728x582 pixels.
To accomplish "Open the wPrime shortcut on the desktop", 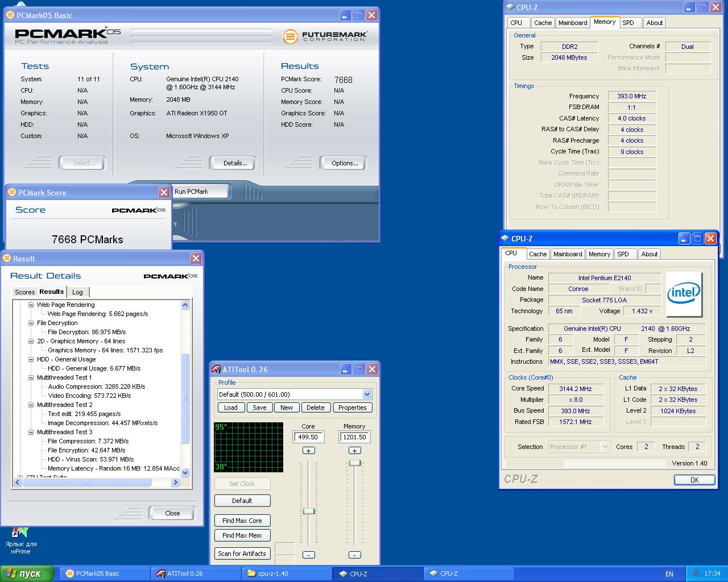I will pos(20,541).
